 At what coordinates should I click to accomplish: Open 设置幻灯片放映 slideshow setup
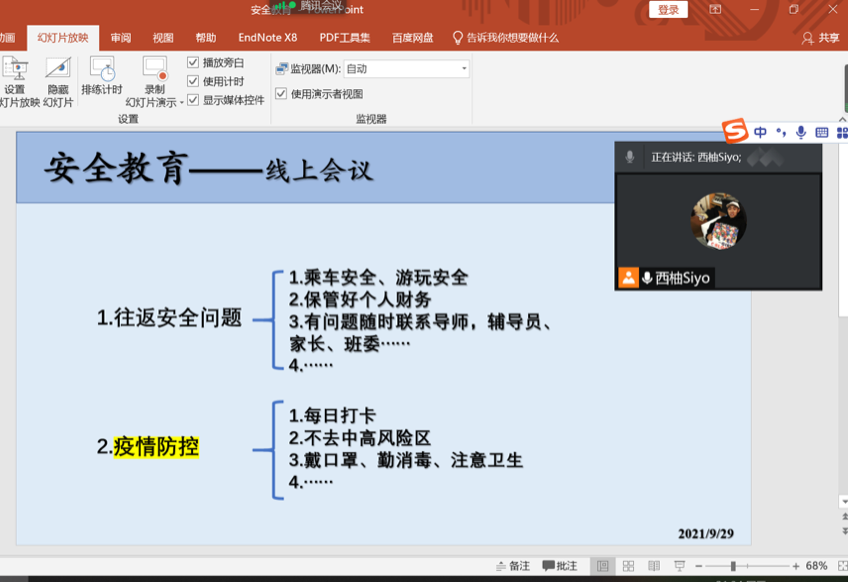[15, 70]
